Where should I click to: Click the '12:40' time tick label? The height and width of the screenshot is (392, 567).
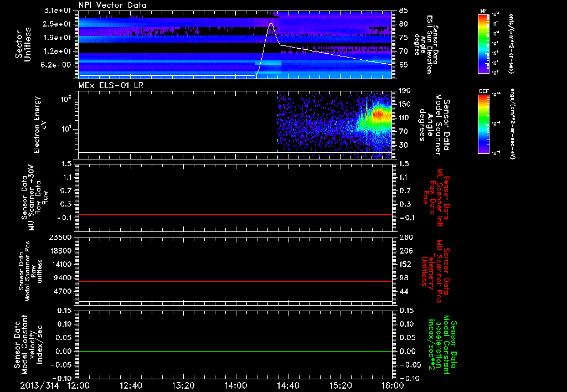(x=131, y=385)
